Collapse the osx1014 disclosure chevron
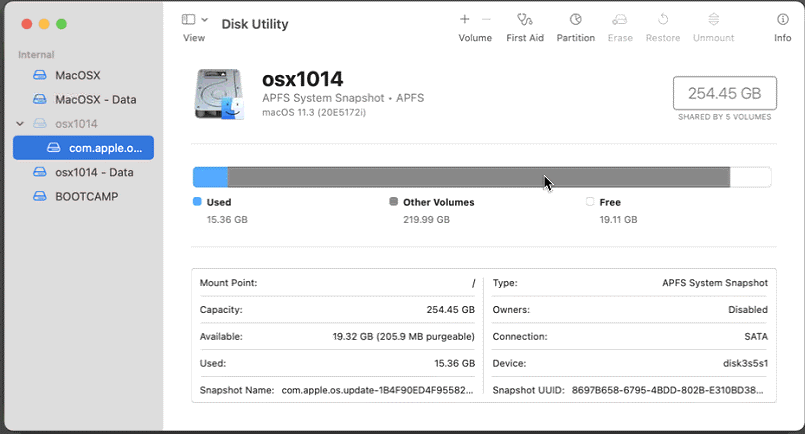Screen dimensions: 805x434 pos(20,124)
